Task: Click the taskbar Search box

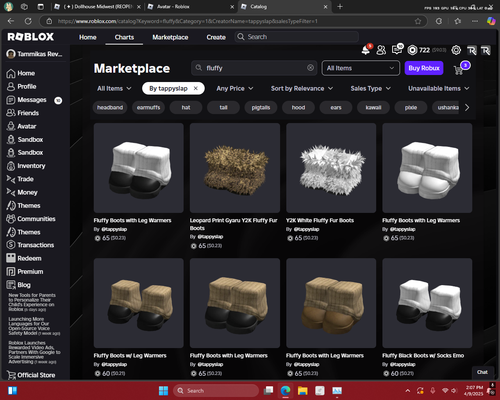Action: 216,391
